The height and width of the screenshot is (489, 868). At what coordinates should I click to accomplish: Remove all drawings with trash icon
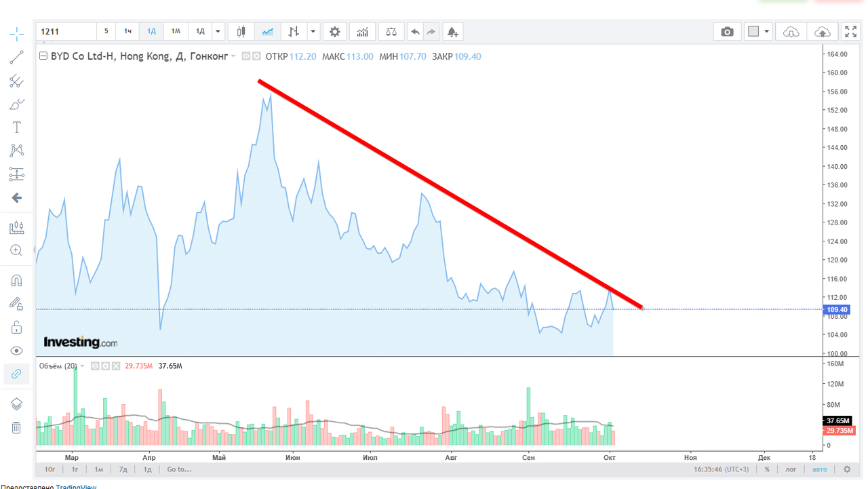point(16,427)
